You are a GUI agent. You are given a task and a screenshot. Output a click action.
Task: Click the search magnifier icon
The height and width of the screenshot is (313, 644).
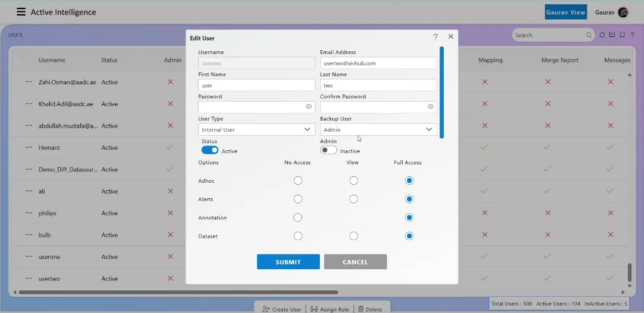pos(589,35)
